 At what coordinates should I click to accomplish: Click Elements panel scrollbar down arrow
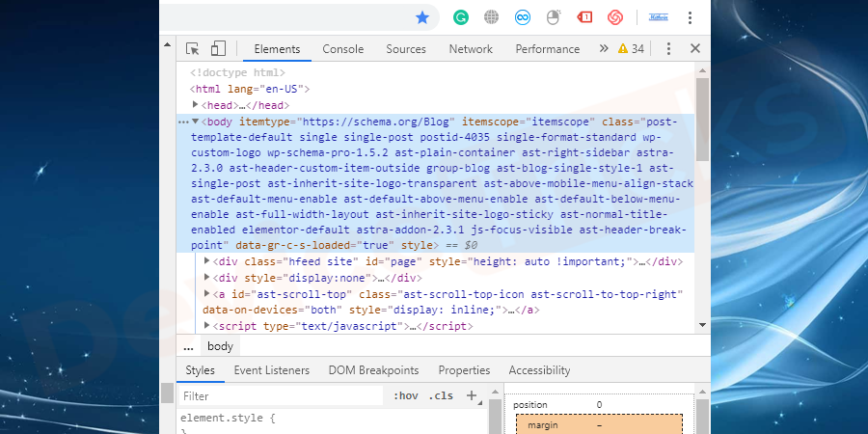pyautogui.click(x=702, y=325)
